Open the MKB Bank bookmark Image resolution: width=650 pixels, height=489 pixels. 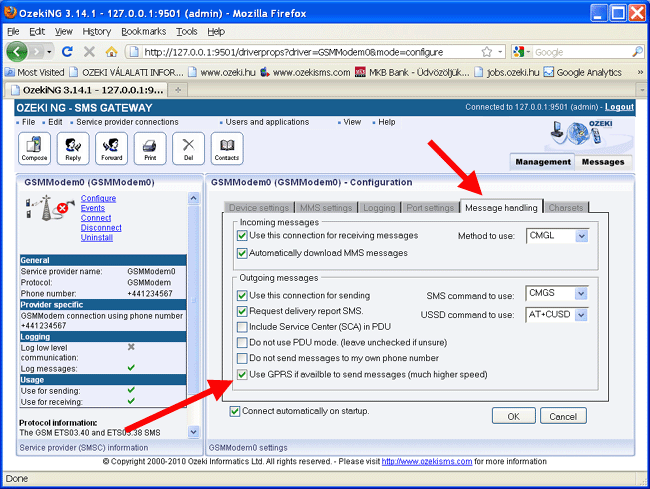(x=412, y=73)
